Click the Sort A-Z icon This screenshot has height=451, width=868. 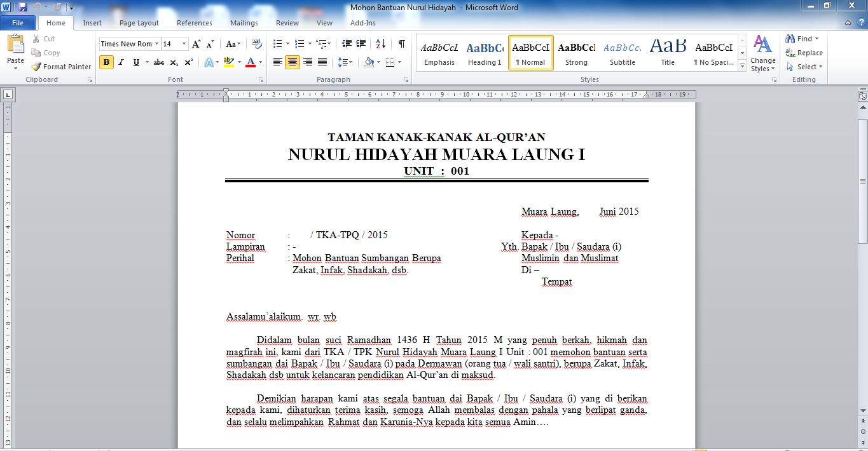pyautogui.click(x=380, y=44)
